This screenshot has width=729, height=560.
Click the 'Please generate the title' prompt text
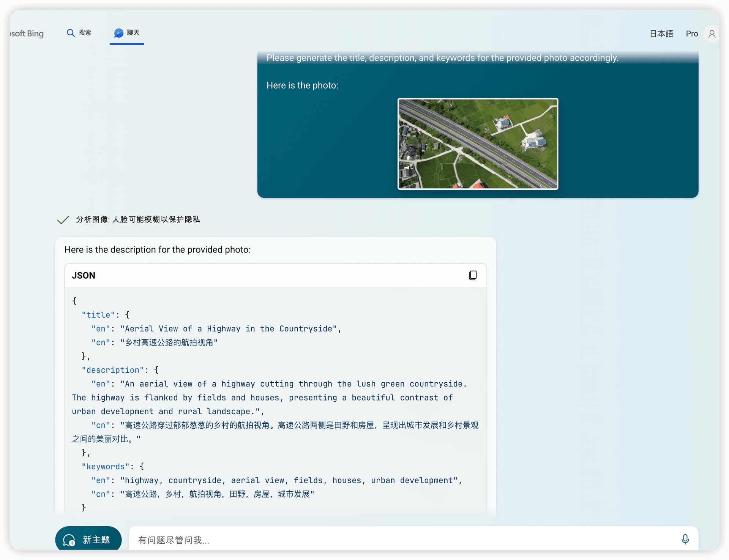pos(442,58)
